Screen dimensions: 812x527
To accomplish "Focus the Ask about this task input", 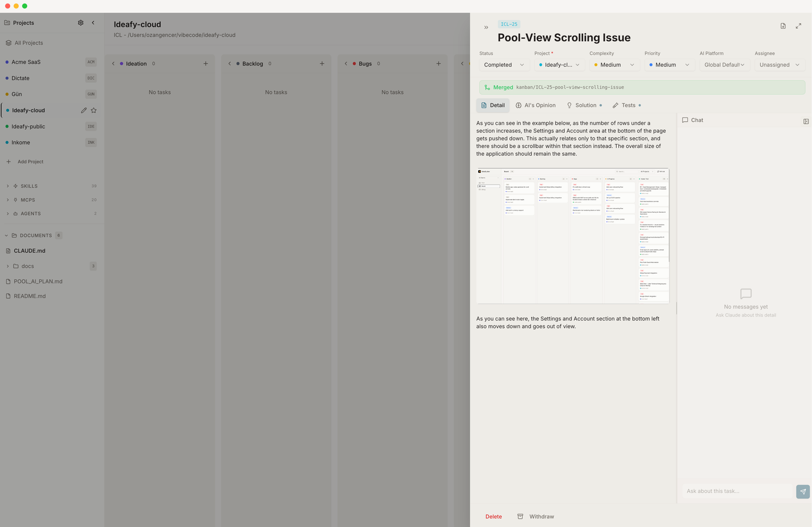I will tap(738, 491).
